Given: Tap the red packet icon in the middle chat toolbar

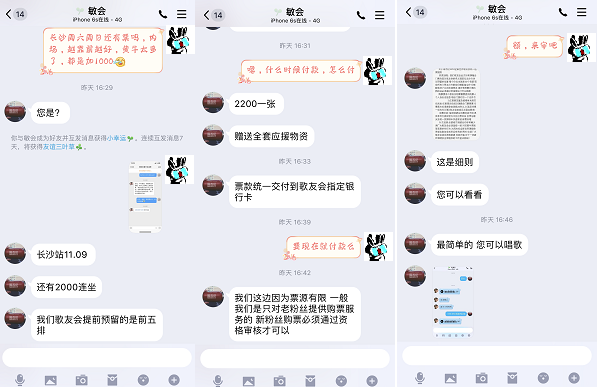Looking at the screenshot, I should coord(310,381).
